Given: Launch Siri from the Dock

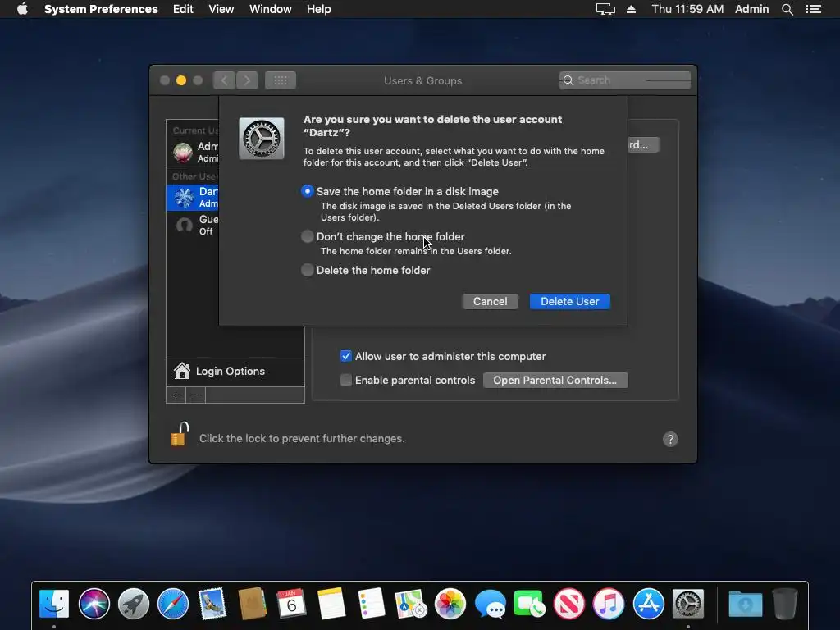Looking at the screenshot, I should tap(94, 604).
